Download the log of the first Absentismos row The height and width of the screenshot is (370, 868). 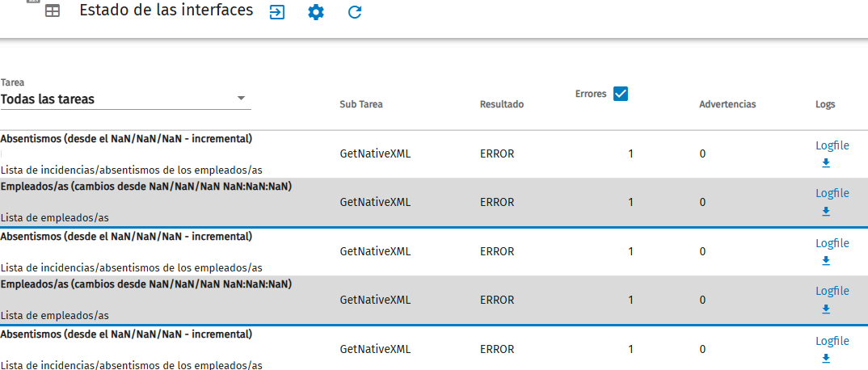[825, 163]
